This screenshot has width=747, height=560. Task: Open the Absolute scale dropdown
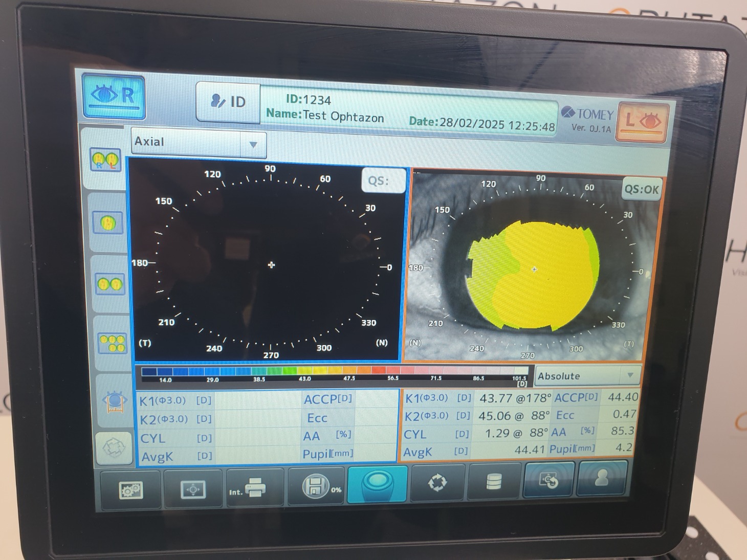pos(587,376)
